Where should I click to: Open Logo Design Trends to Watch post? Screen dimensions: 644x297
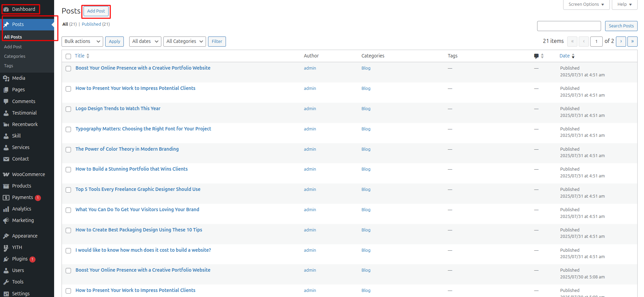click(118, 108)
